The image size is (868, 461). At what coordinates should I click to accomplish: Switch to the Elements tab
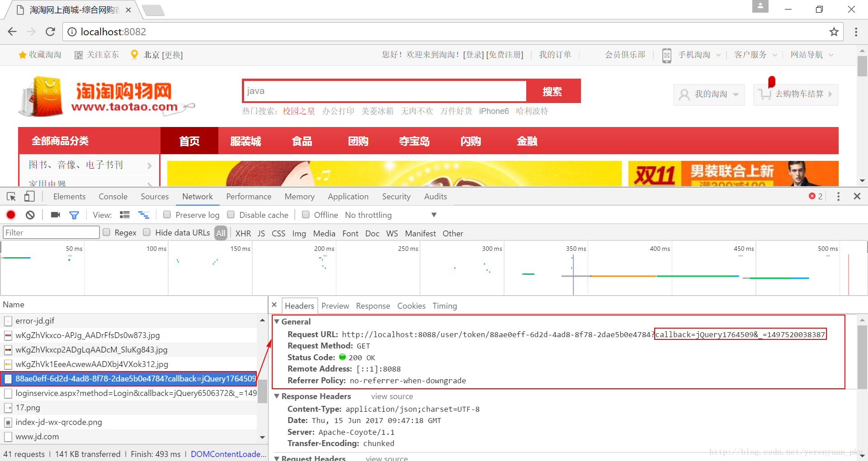(69, 197)
